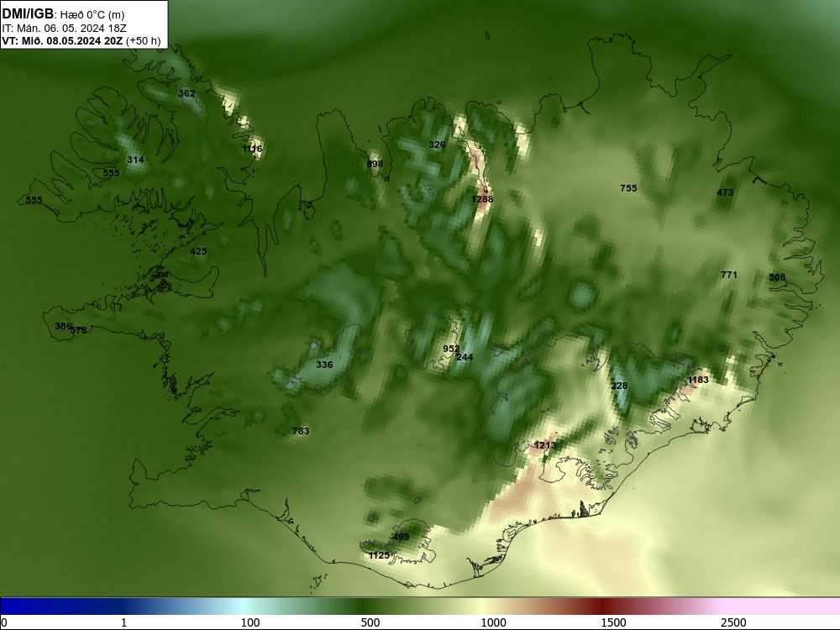Click the 100 tick on color scale
The width and height of the screenshot is (840, 630).
point(250,622)
